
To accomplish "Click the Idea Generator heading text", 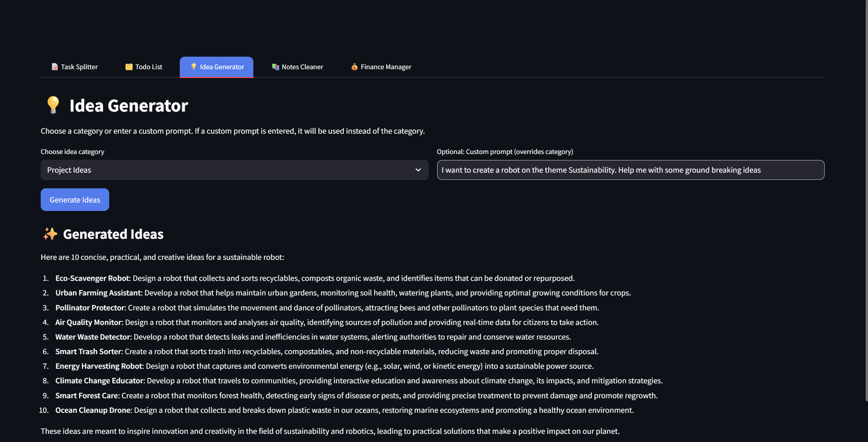I will [x=129, y=105].
